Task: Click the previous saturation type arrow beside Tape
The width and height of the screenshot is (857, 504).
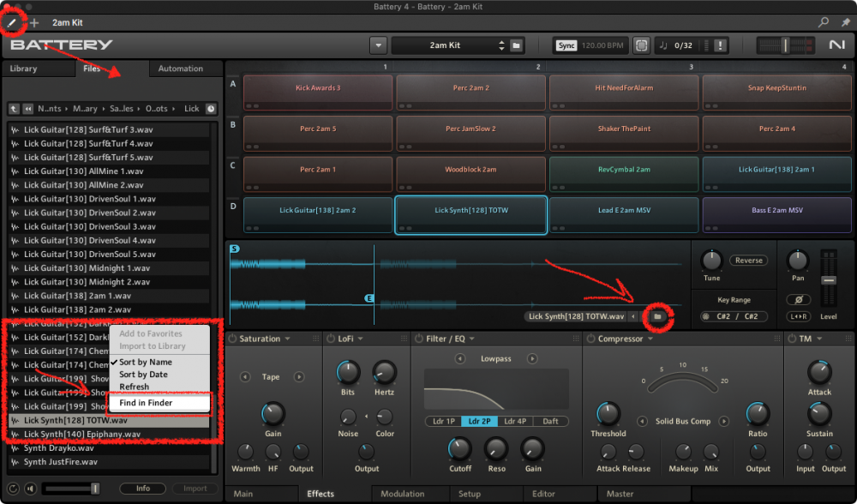Action: (x=245, y=377)
